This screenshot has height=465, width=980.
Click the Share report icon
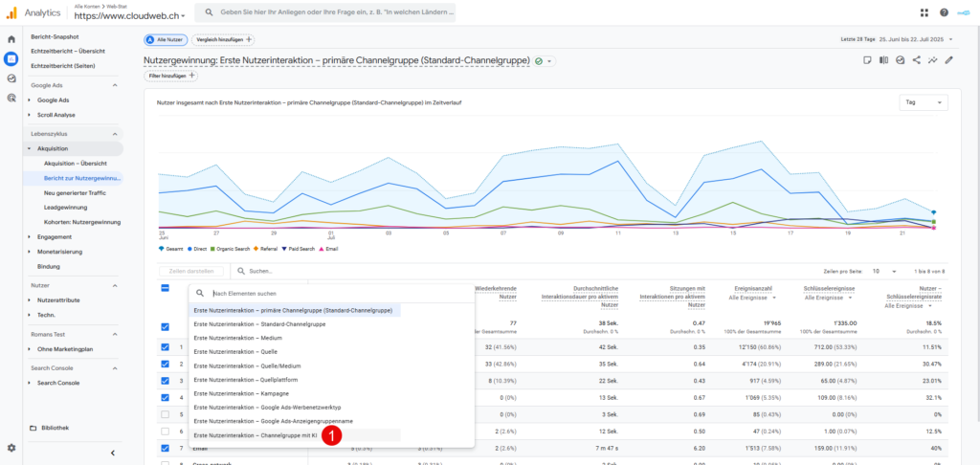(x=916, y=60)
